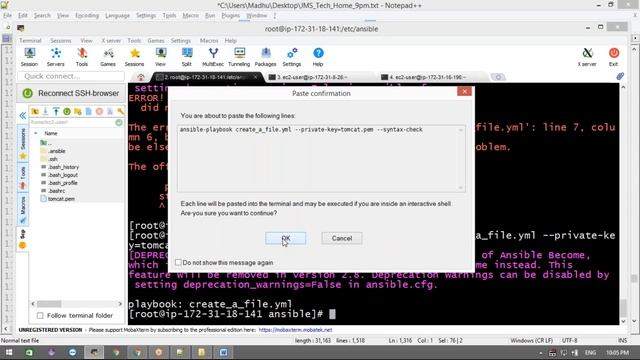This screenshot has width=640, height=360.
Task: Click the green Reconnect power icon
Action: (x=28, y=93)
